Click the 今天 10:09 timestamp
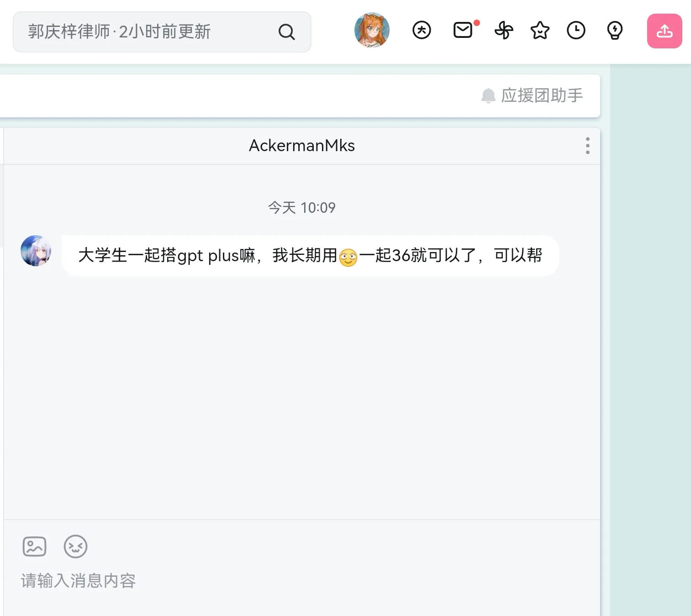The width and height of the screenshot is (691, 616). click(301, 208)
